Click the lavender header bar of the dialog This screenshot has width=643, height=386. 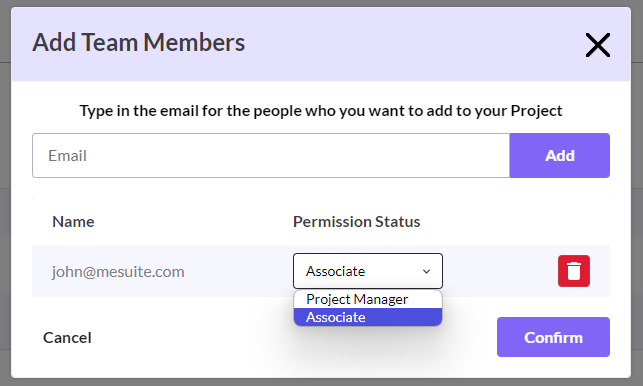click(410, 44)
